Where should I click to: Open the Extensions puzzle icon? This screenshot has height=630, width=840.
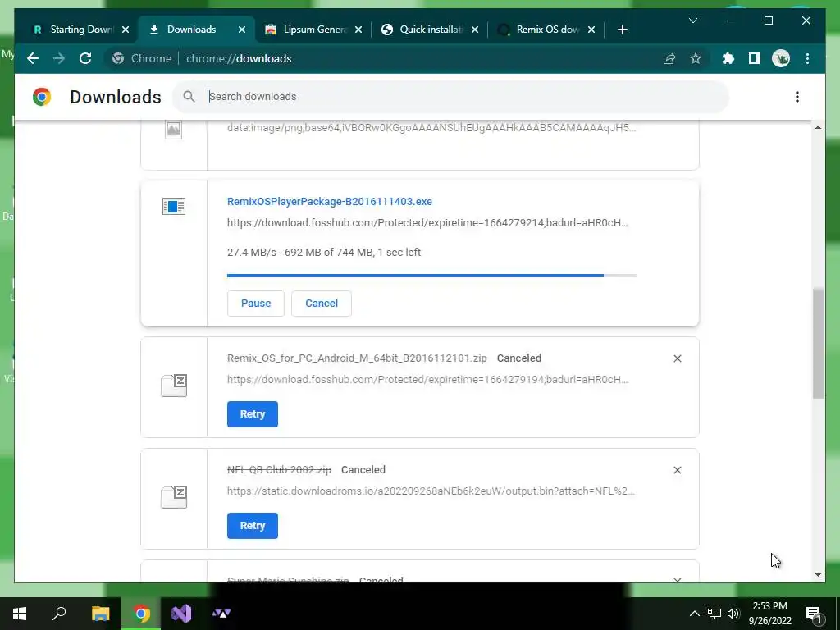pos(728,58)
